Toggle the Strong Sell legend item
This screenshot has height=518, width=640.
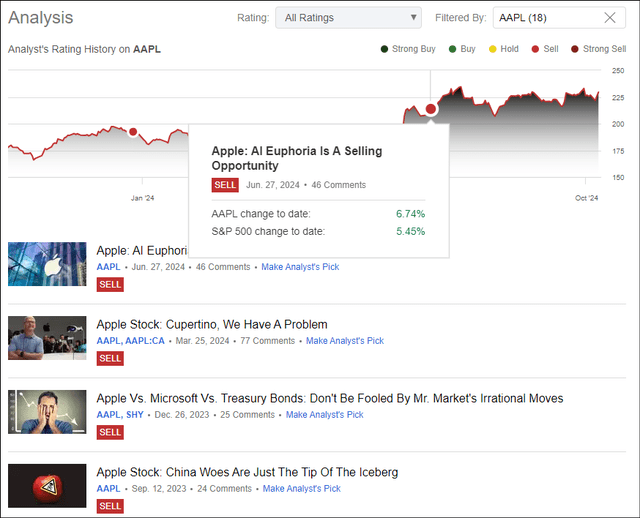[x=598, y=49]
